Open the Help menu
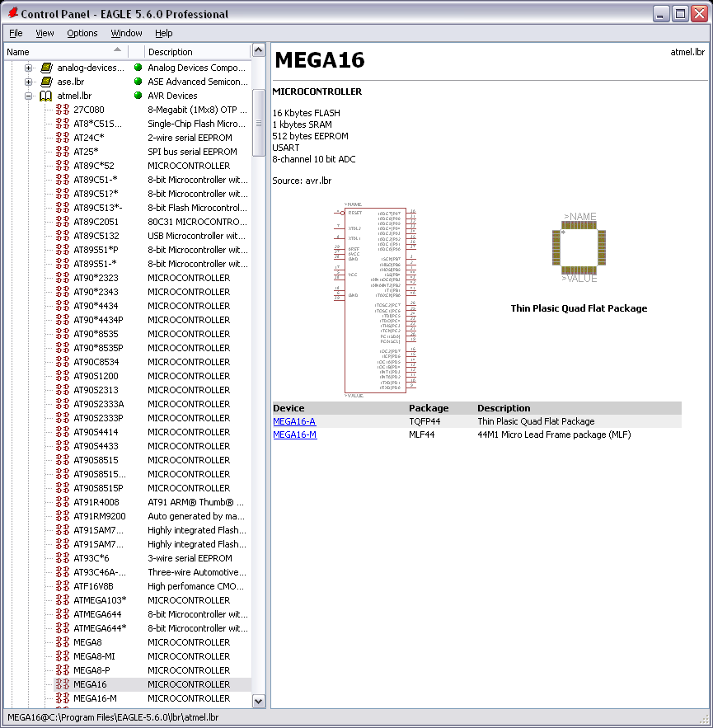This screenshot has height=728, width=713. (164, 33)
